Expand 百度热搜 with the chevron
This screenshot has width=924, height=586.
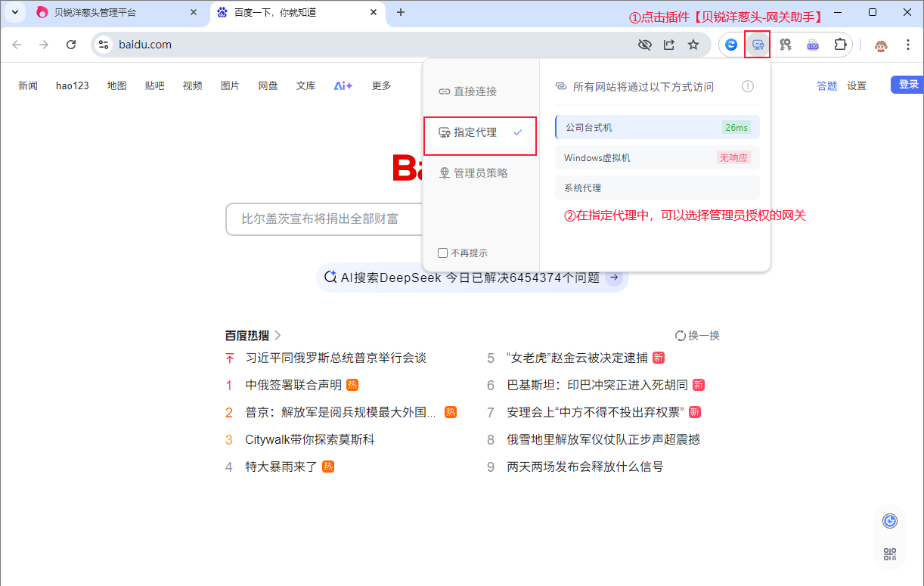[278, 335]
